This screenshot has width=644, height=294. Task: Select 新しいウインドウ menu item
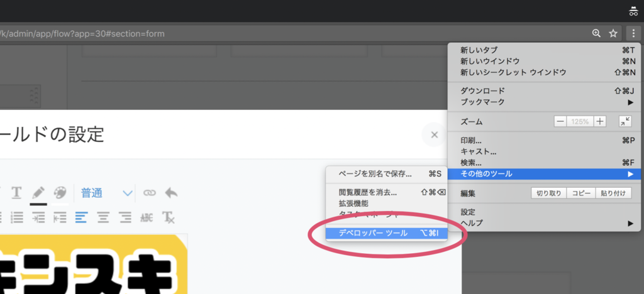pos(544,61)
